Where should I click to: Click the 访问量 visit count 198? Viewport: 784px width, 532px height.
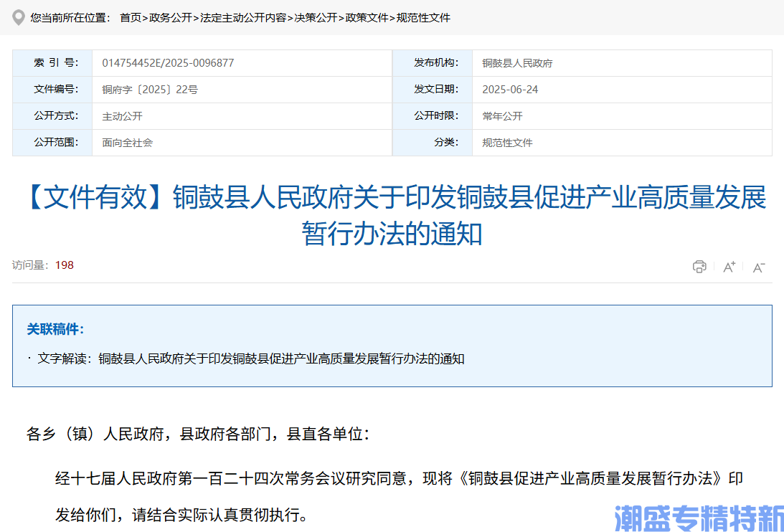click(64, 265)
